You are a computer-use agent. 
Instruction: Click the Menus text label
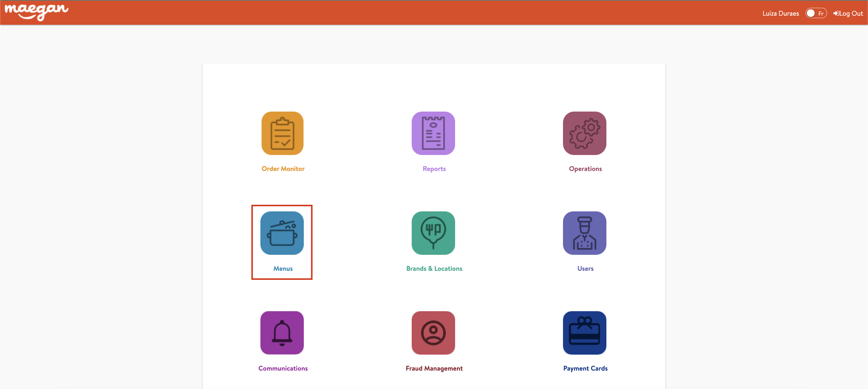point(283,268)
